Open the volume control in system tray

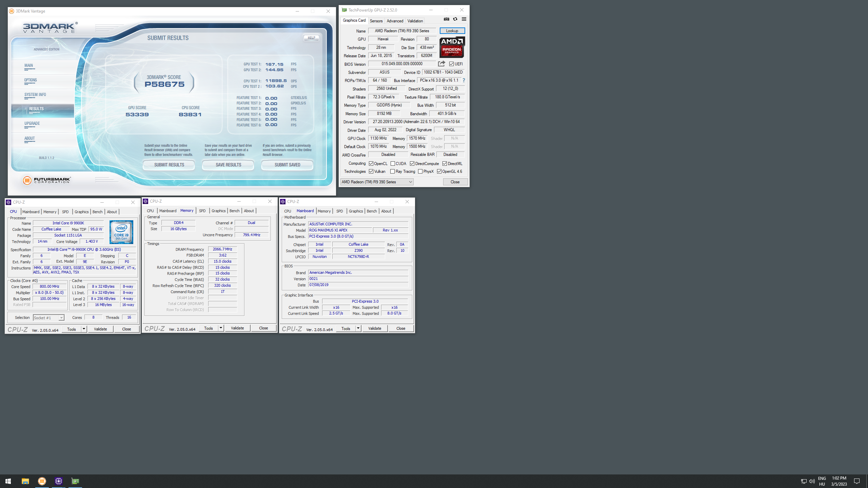click(812, 481)
